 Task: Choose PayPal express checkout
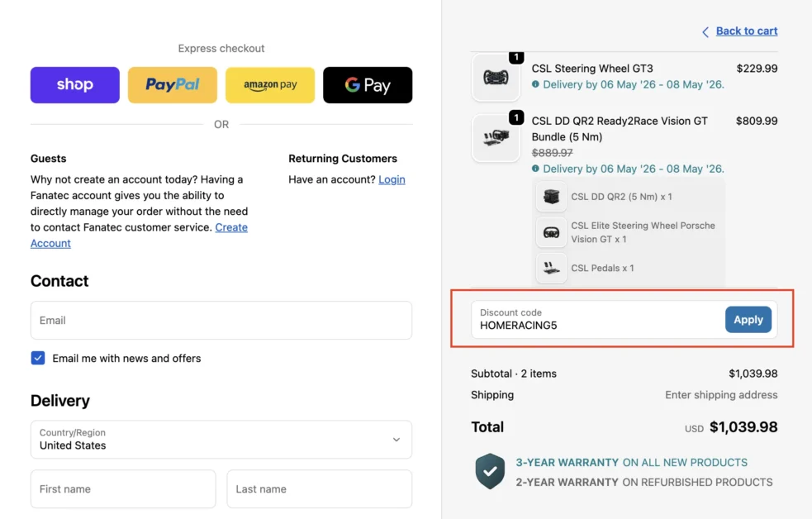(x=173, y=85)
